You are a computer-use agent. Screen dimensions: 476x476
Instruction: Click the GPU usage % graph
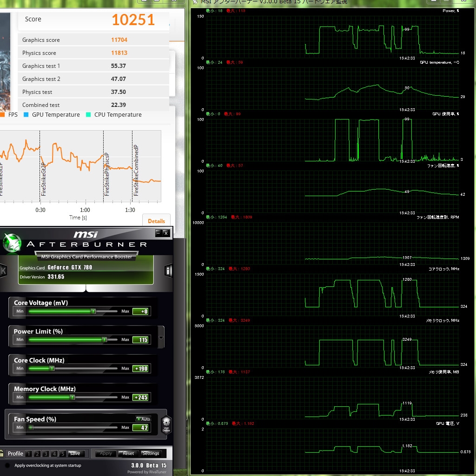(x=332, y=140)
